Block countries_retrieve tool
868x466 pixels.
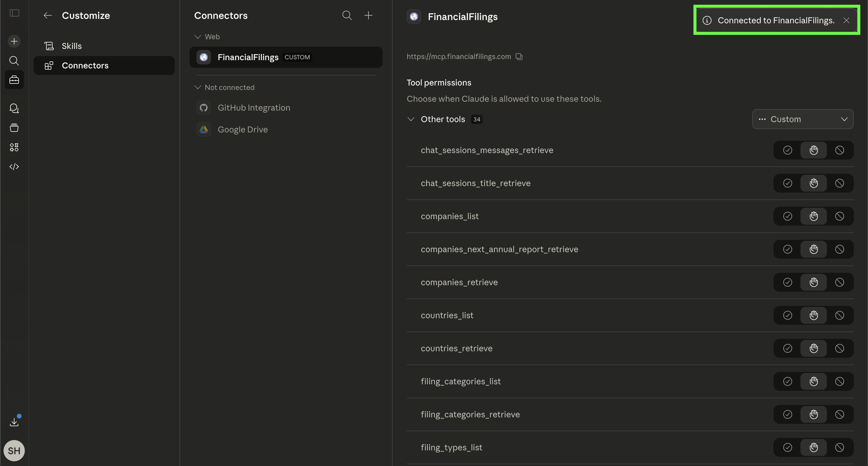click(x=840, y=348)
